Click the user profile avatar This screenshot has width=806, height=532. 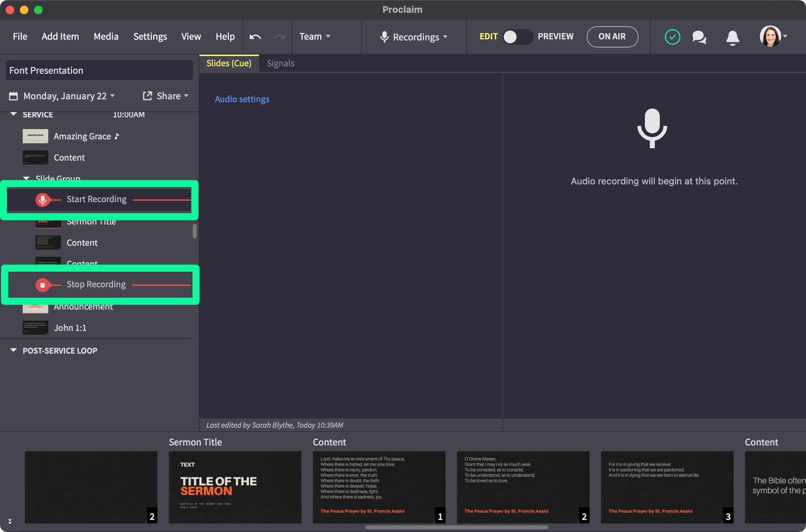(x=770, y=36)
